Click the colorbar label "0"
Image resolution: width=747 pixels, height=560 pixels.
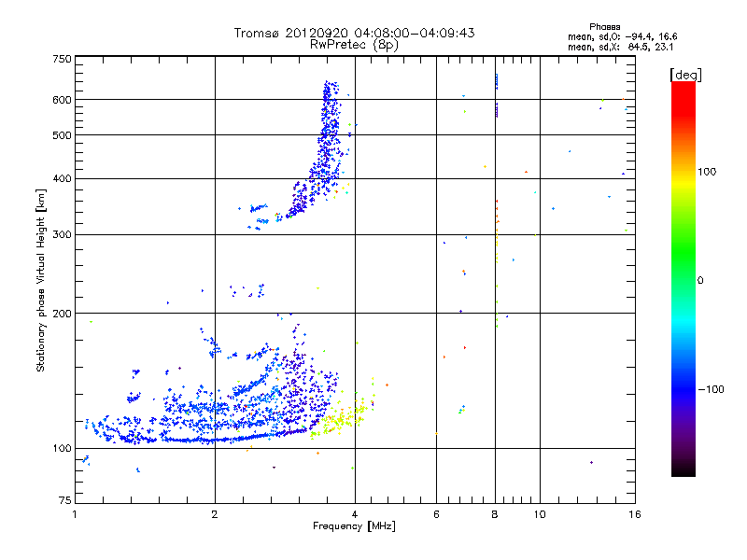pyautogui.click(x=700, y=280)
